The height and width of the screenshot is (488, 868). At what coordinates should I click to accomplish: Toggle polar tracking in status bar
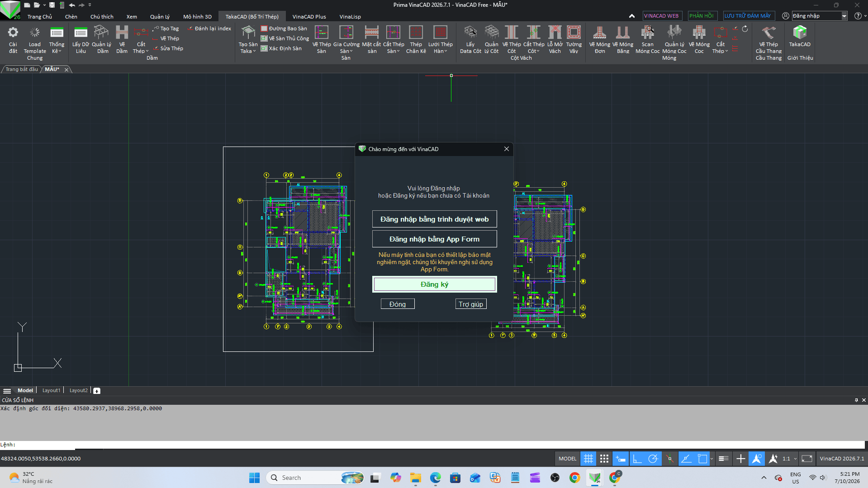653,459
